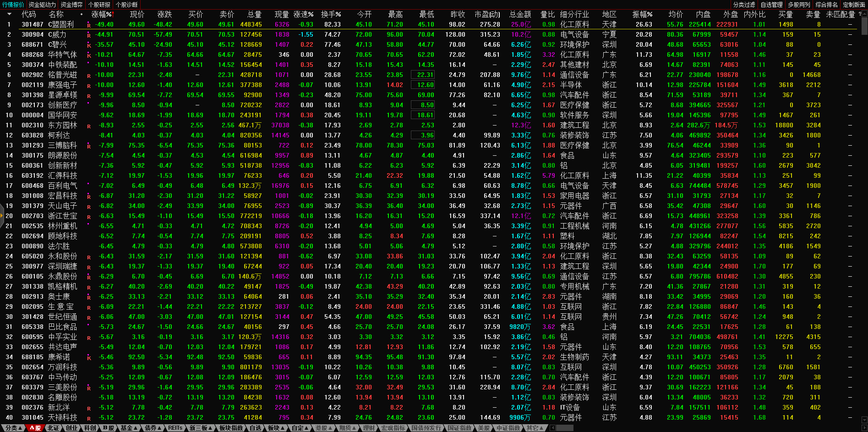This screenshot has width=868, height=432.
Task: Click the help question mark after 未匹配量
Action: 860,15
